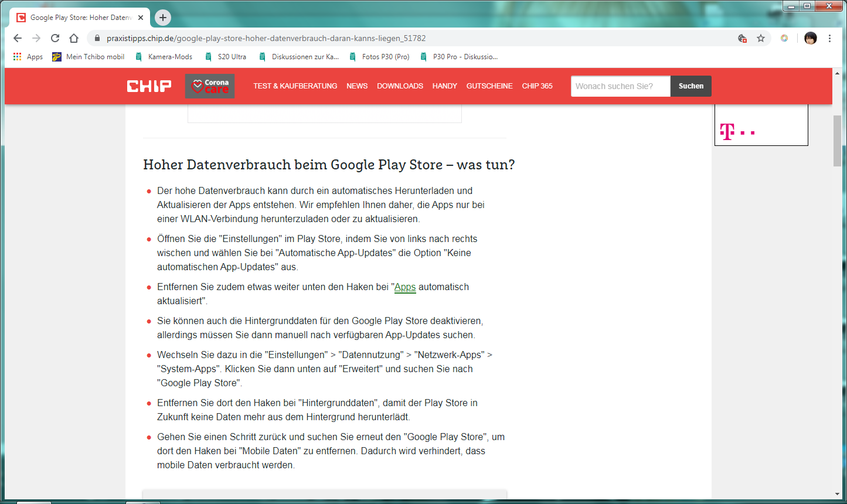Go forward with the browser arrow
Screen dimensions: 847x504
(x=36, y=38)
